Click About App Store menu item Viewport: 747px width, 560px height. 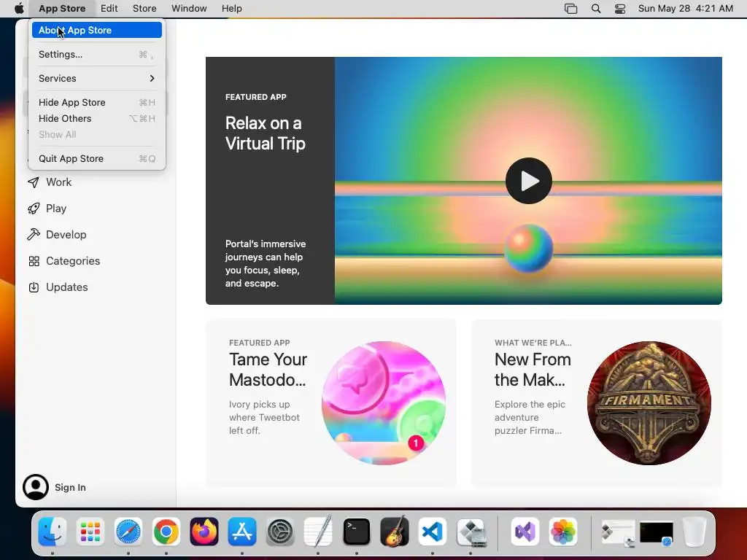tap(97, 30)
